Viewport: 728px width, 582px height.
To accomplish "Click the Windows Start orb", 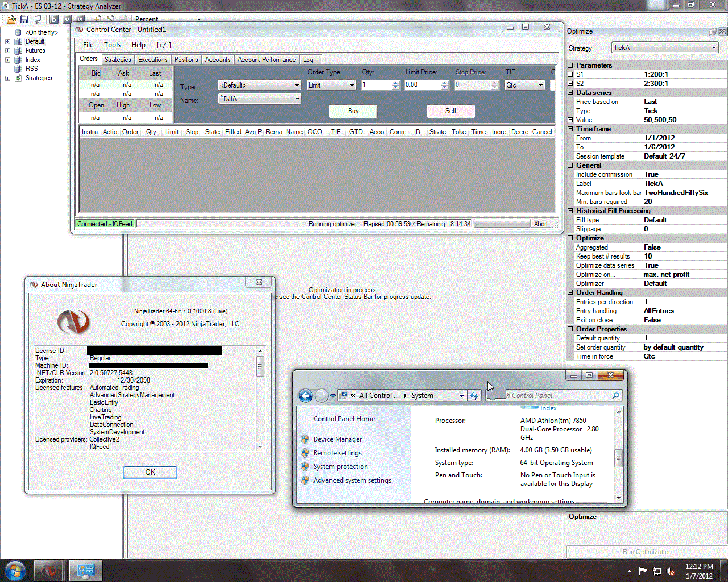I will click(x=15, y=570).
